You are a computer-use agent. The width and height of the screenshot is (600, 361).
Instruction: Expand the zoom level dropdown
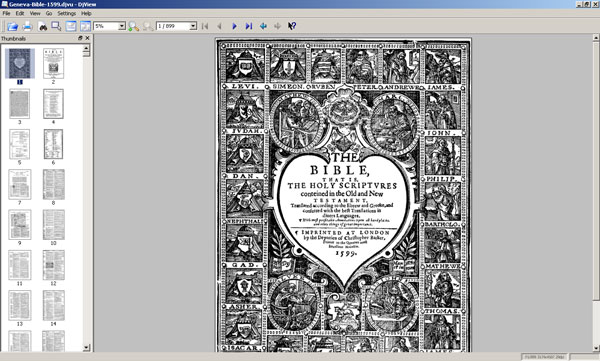(x=122, y=26)
